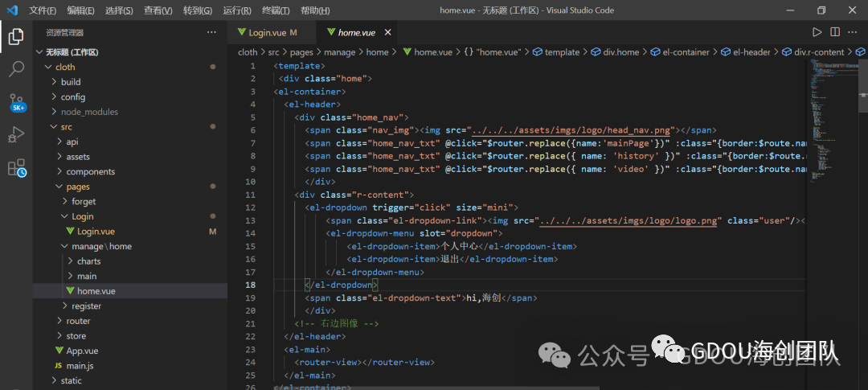Open the Run and Debug view
The width and height of the screenshot is (868, 390).
pyautogui.click(x=16, y=134)
